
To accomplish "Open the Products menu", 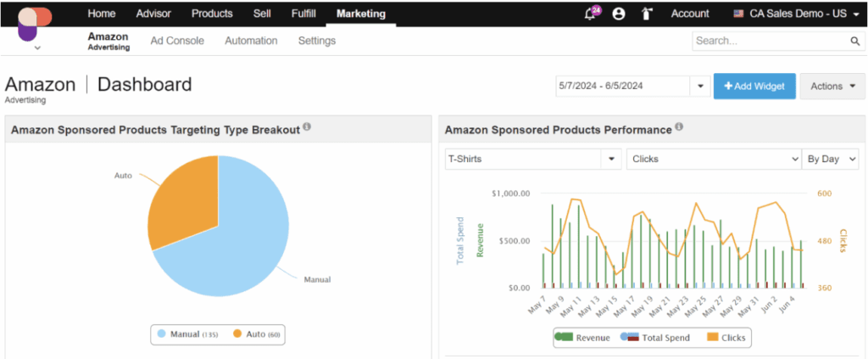I will 212,14.
